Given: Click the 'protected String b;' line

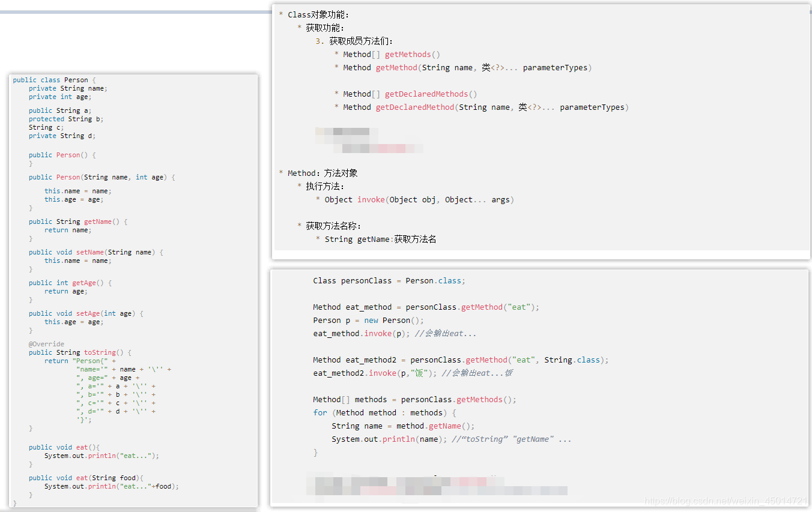Looking at the screenshot, I should tap(66, 119).
